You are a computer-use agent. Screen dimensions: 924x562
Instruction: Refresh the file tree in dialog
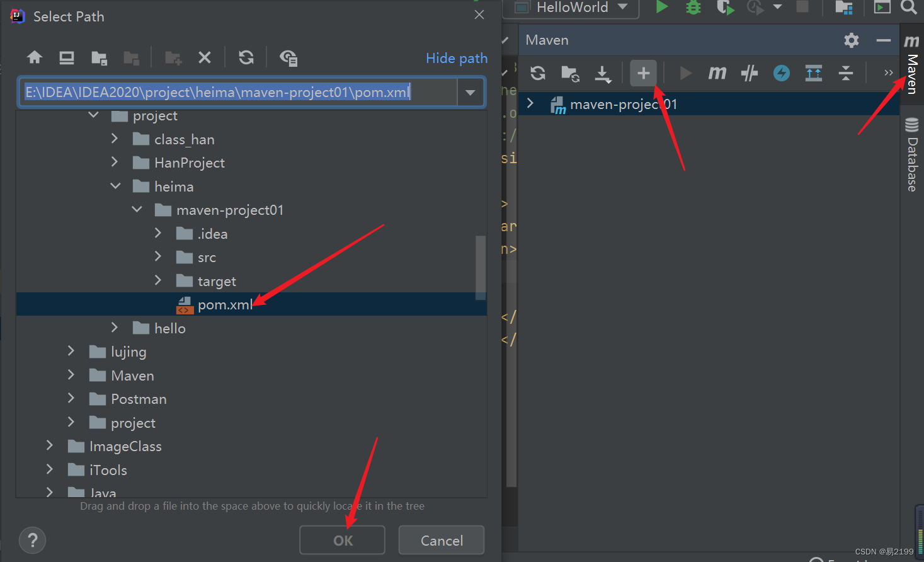tap(246, 58)
